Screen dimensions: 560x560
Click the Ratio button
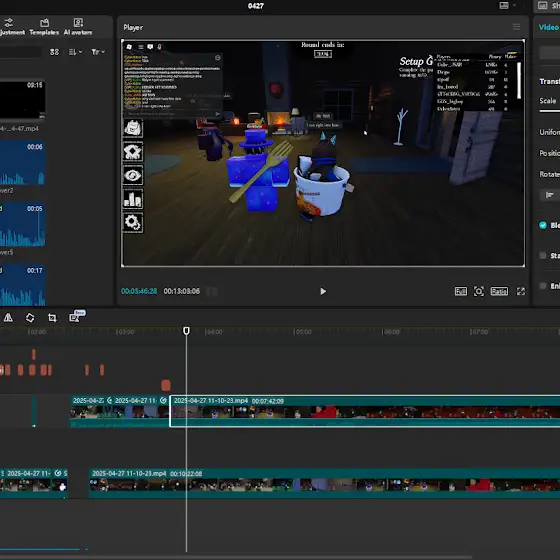click(x=499, y=291)
